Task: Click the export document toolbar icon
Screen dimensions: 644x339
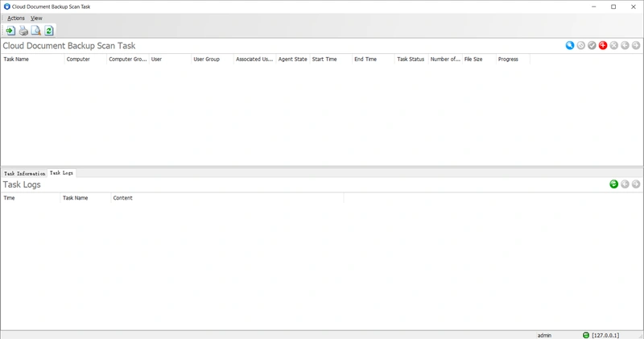Action: click(10, 31)
